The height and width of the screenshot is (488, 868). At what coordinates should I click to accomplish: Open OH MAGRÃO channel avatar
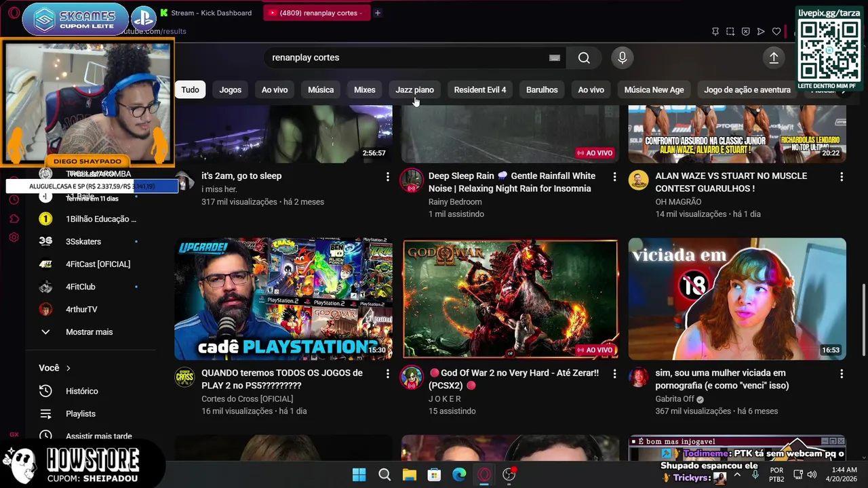tap(638, 180)
